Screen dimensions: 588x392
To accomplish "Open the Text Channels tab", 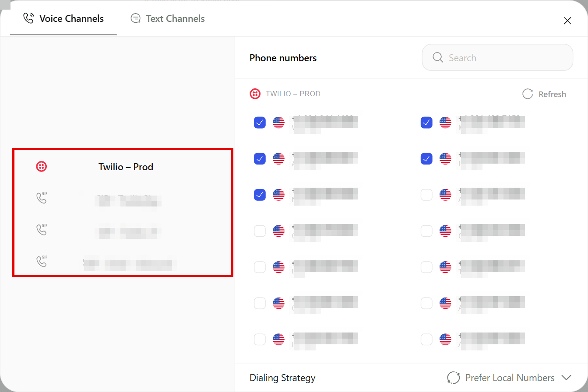I will (168, 18).
